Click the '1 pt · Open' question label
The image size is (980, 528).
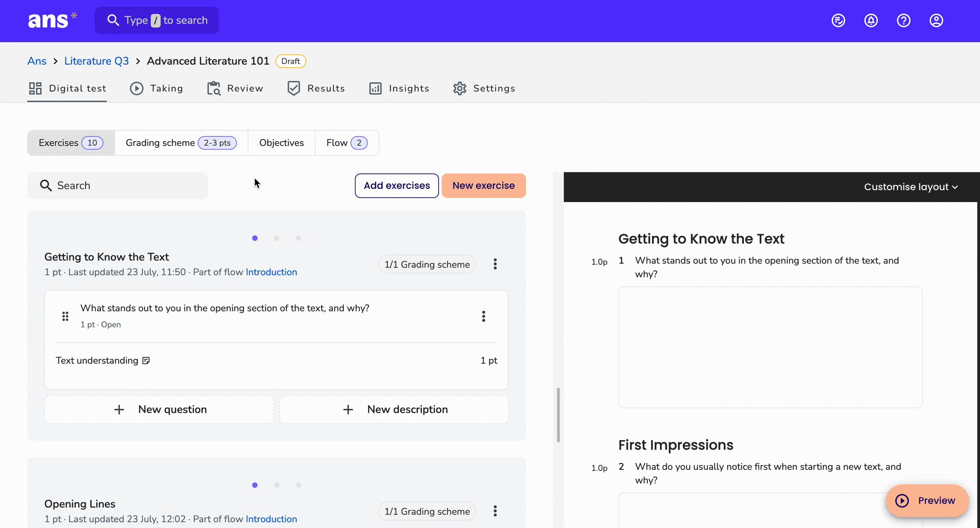coord(100,324)
